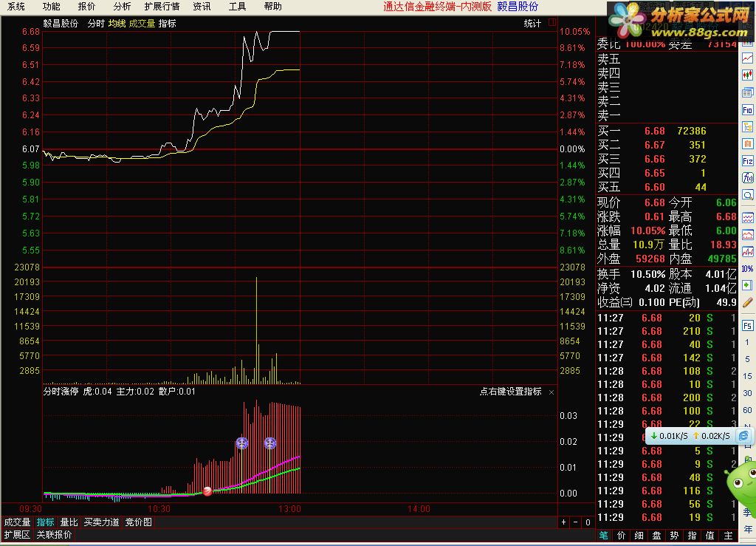Click the FS intraday chart icon

point(747,326)
